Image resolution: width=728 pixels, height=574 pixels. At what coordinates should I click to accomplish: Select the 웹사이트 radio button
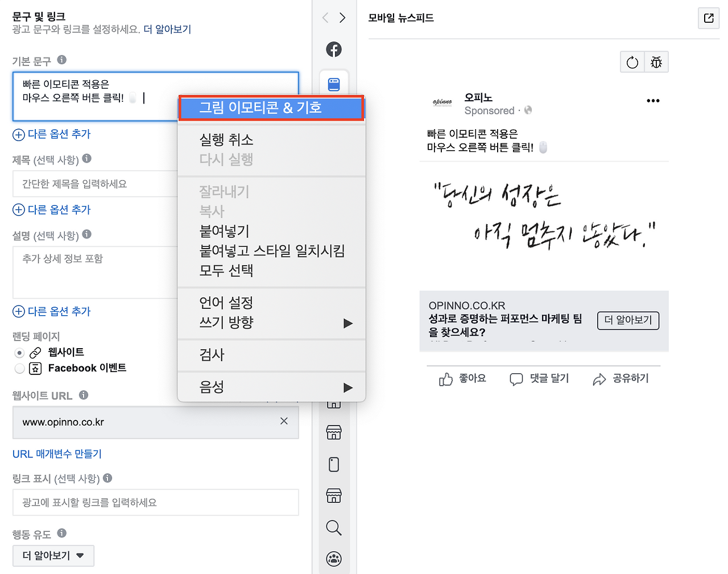(x=19, y=352)
